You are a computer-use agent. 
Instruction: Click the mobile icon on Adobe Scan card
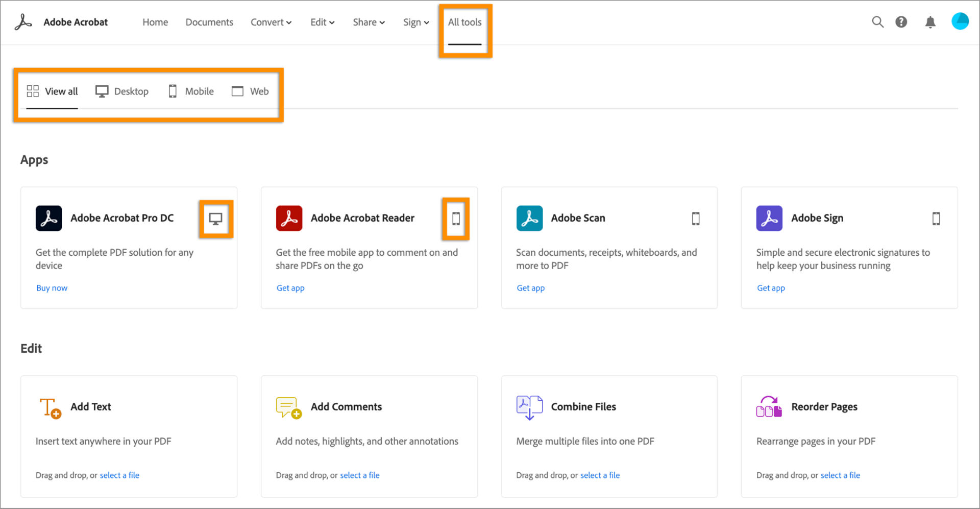(696, 219)
